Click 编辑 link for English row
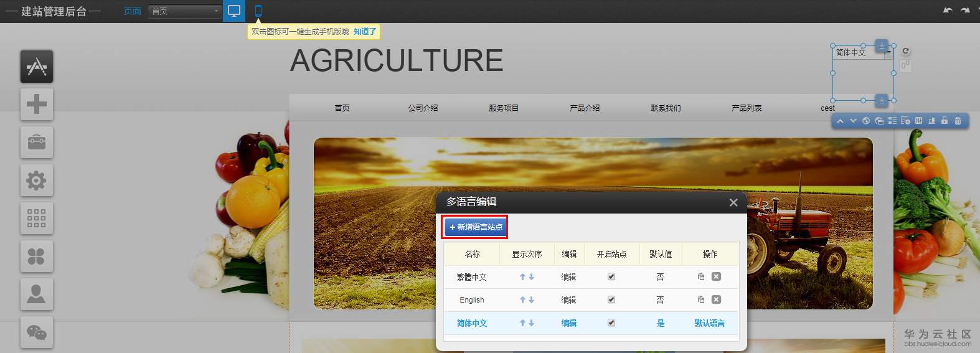The image size is (980, 353). click(x=569, y=300)
